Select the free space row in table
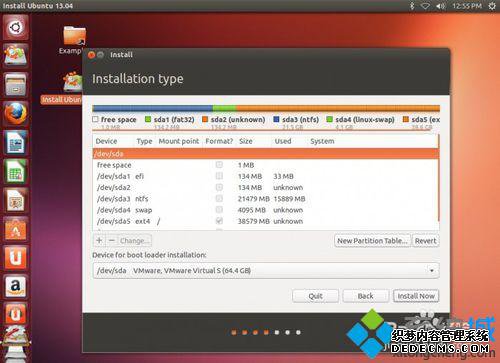500x363 pixels. click(266, 165)
